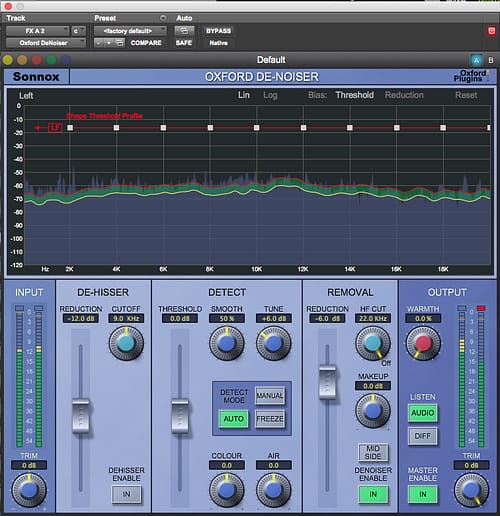
Task: Toggle the MID SIDE button
Action: (x=373, y=452)
